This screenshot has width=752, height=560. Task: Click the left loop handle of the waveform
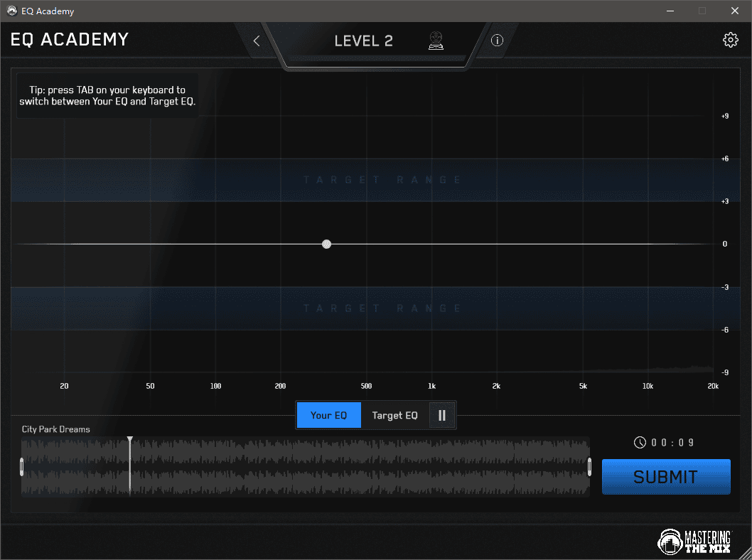click(x=22, y=467)
